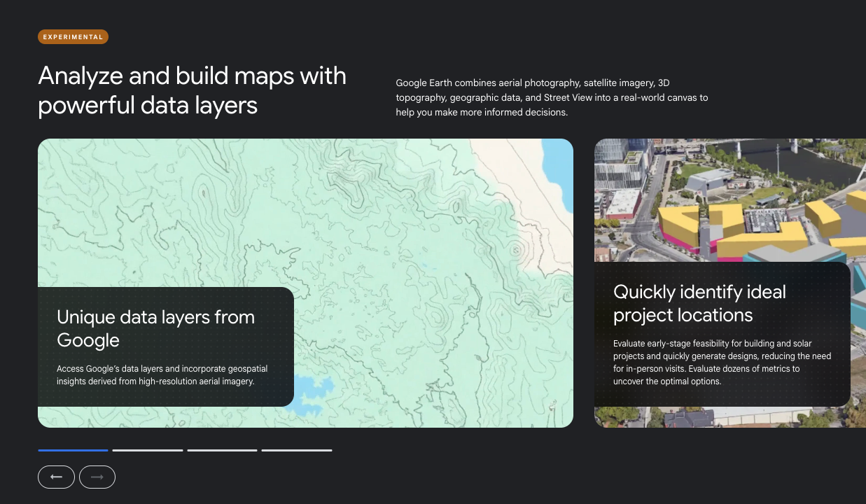The height and width of the screenshot is (504, 866).
Task: Click the 'Analyze and build maps' main heading
Action: click(192, 90)
